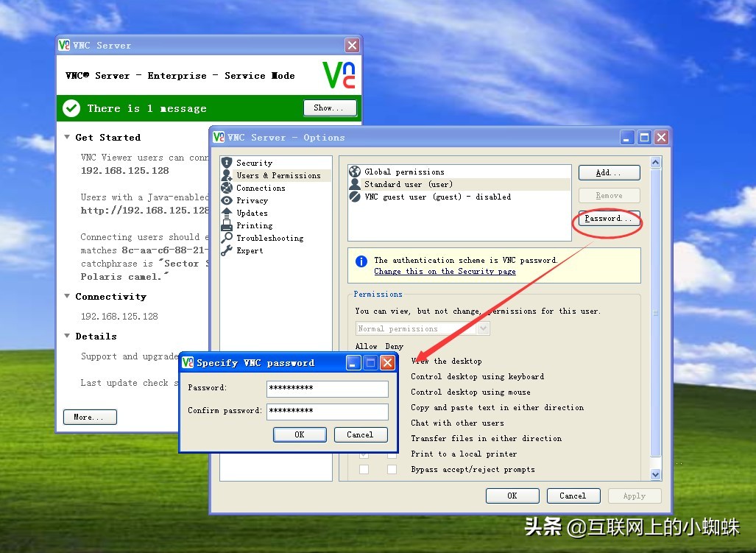
Task: Click Specify VNC password title icon
Action: (188, 362)
